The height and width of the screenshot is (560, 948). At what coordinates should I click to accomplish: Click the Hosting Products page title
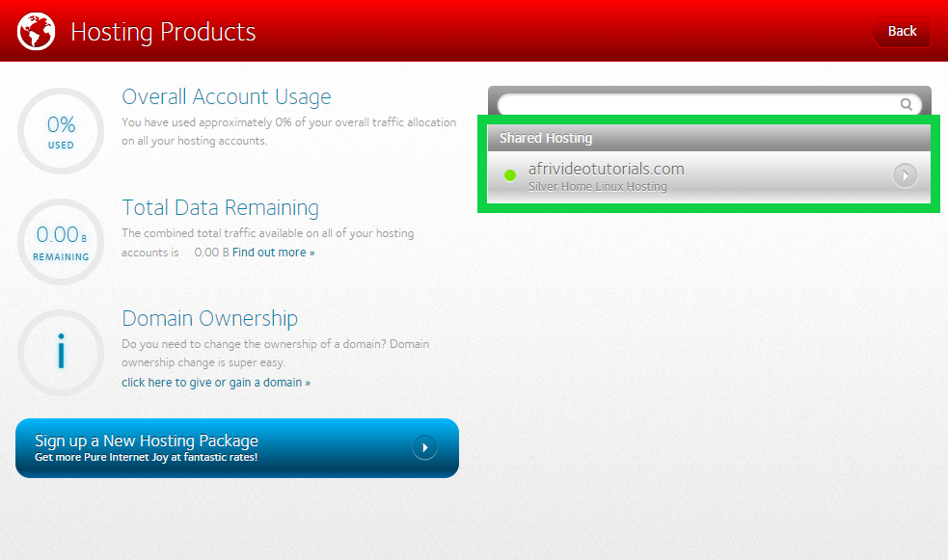point(163,32)
